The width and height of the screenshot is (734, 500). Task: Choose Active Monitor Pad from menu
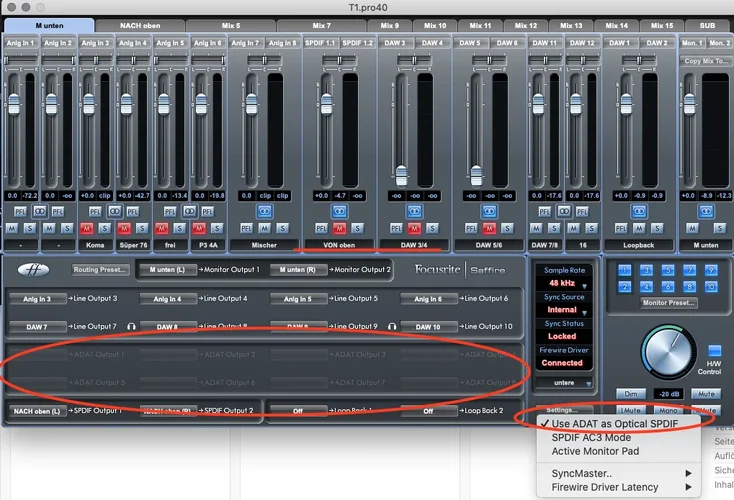tap(618, 451)
